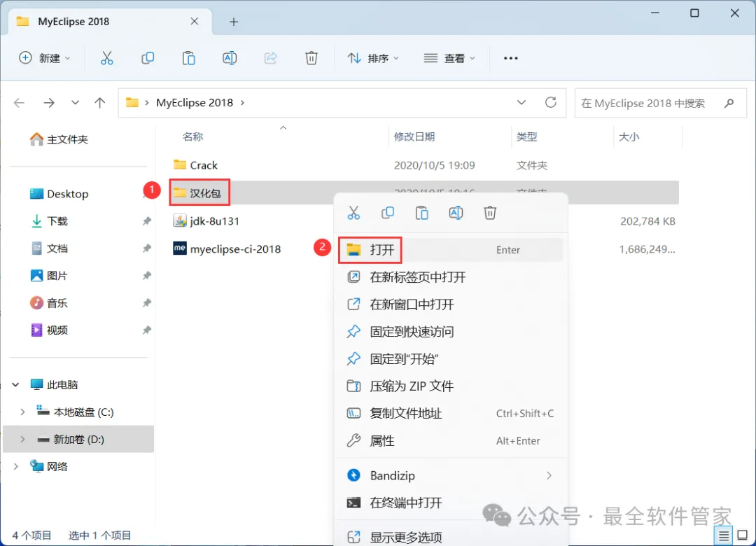Collapse the 此电脑 tree node
The image size is (756, 546).
(15, 384)
